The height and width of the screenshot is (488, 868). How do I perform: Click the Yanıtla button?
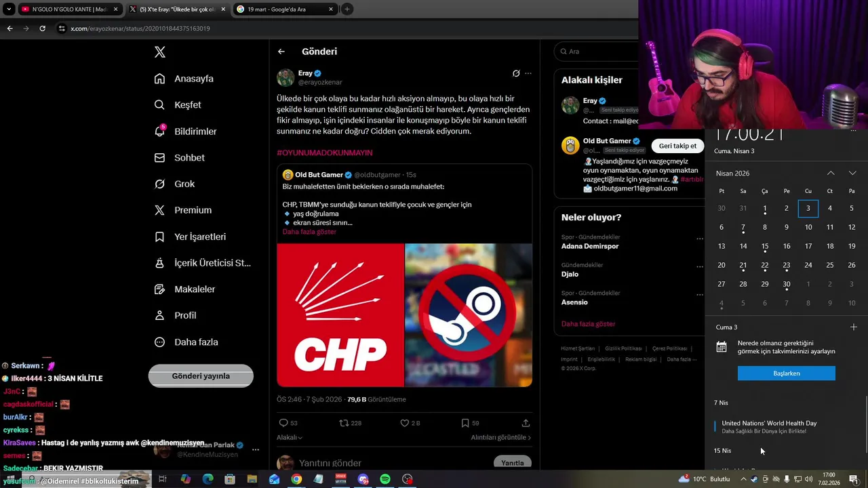(x=513, y=463)
